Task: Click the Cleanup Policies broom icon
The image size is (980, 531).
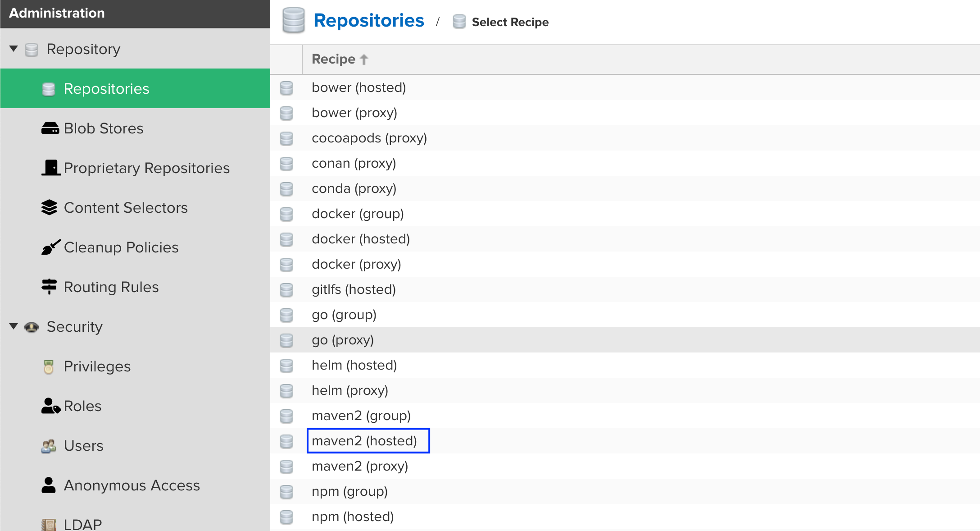Action: click(50, 247)
